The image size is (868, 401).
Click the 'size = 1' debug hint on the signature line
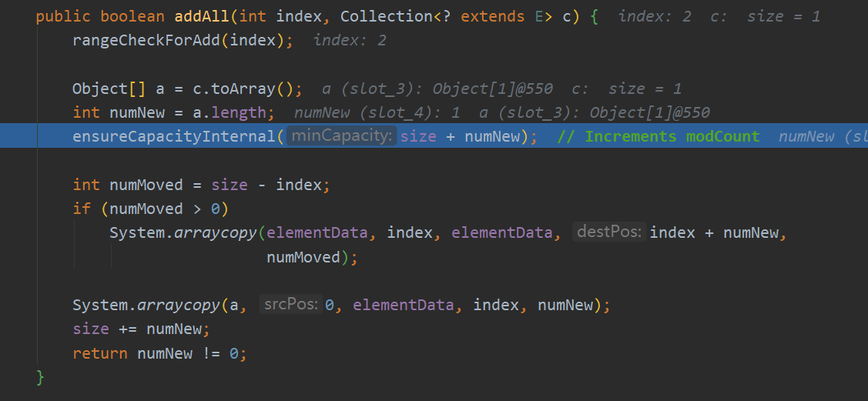[783, 17]
